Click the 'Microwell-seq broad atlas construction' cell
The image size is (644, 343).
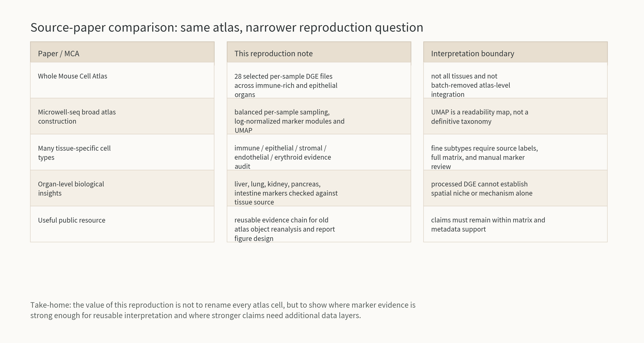click(x=122, y=116)
